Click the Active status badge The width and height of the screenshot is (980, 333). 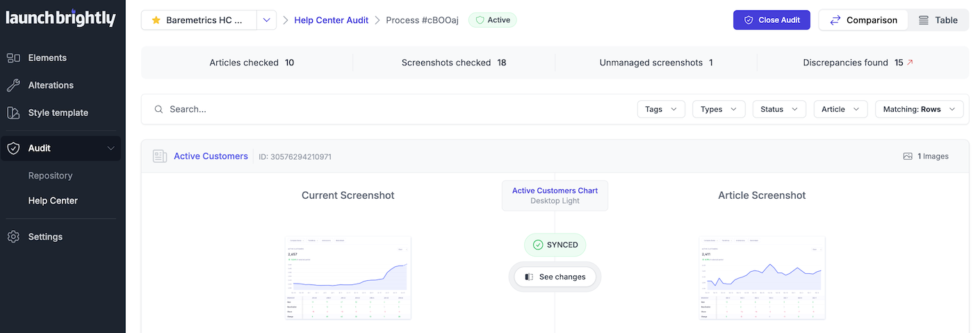click(x=493, y=20)
